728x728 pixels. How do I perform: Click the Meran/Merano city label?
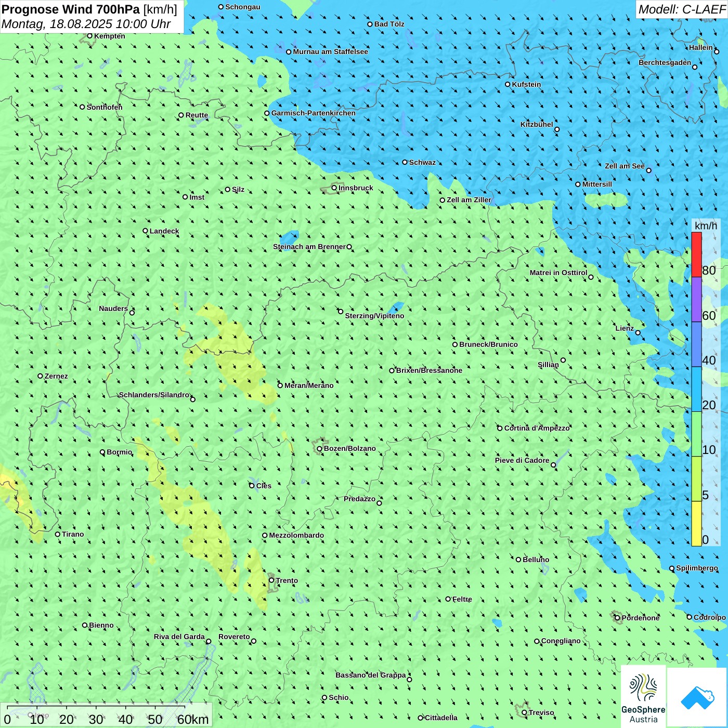(309, 385)
